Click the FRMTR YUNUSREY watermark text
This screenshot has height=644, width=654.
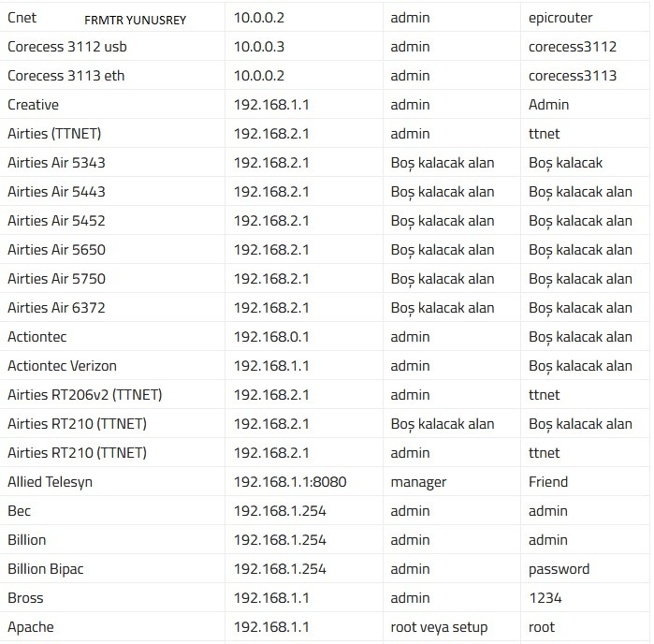(x=135, y=20)
